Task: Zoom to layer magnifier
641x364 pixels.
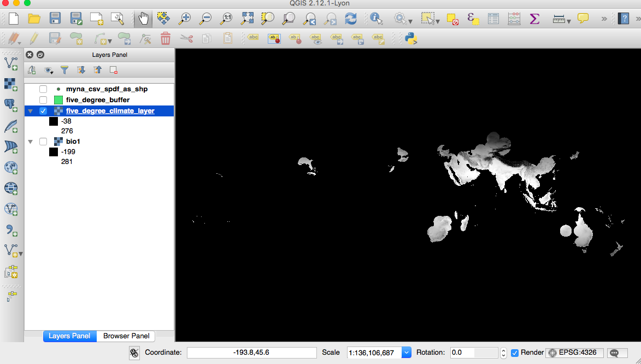Action: click(x=289, y=19)
